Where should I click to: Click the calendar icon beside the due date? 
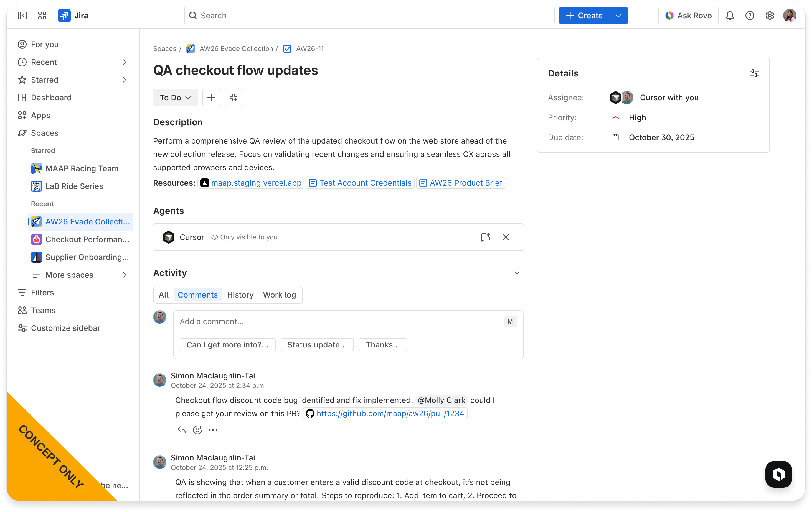click(615, 137)
